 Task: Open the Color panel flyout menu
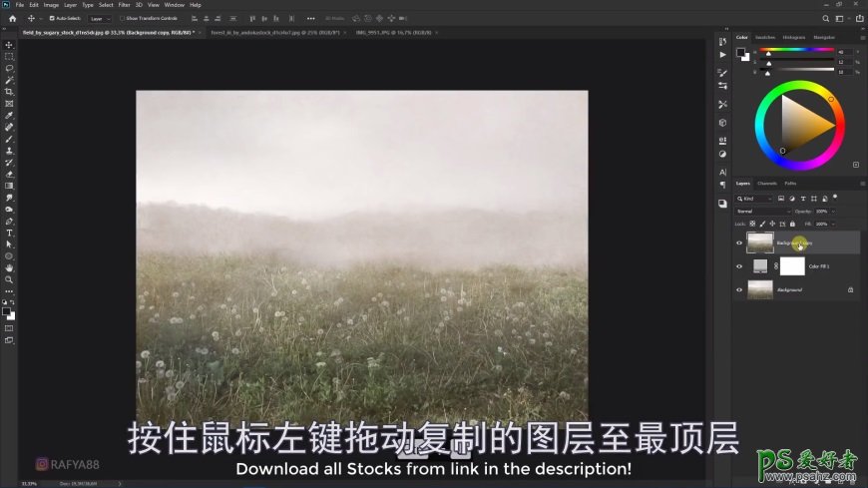pyautogui.click(x=862, y=38)
